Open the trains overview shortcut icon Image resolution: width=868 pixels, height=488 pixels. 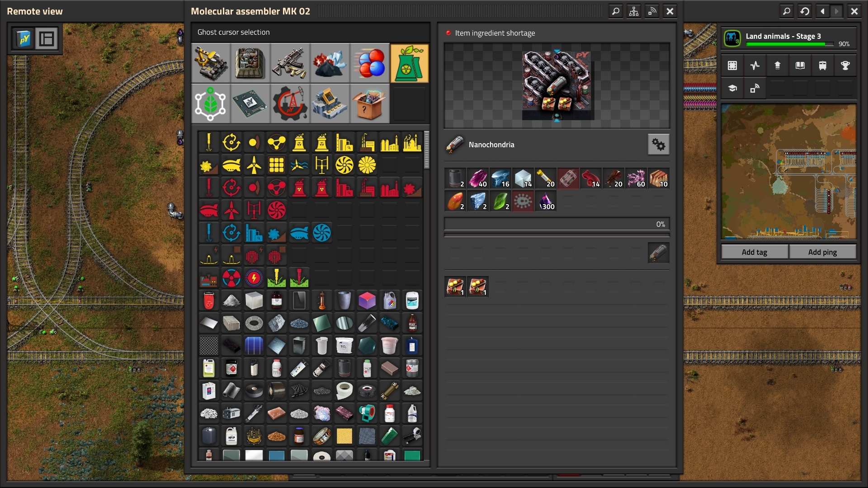(822, 66)
